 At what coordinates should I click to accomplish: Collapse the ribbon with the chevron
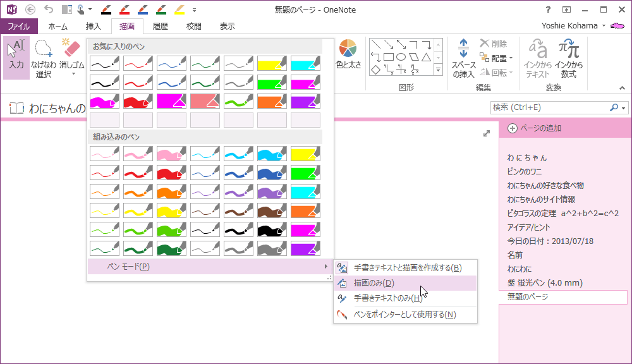622,87
